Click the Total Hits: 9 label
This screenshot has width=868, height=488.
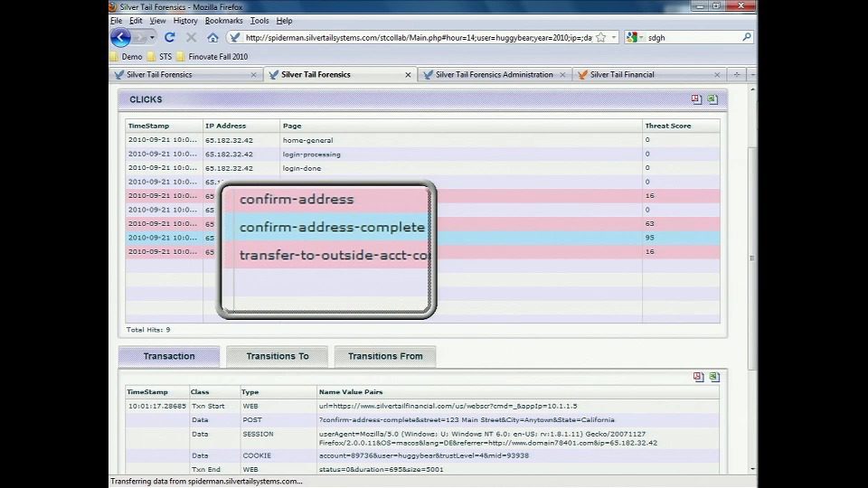pyautogui.click(x=148, y=330)
